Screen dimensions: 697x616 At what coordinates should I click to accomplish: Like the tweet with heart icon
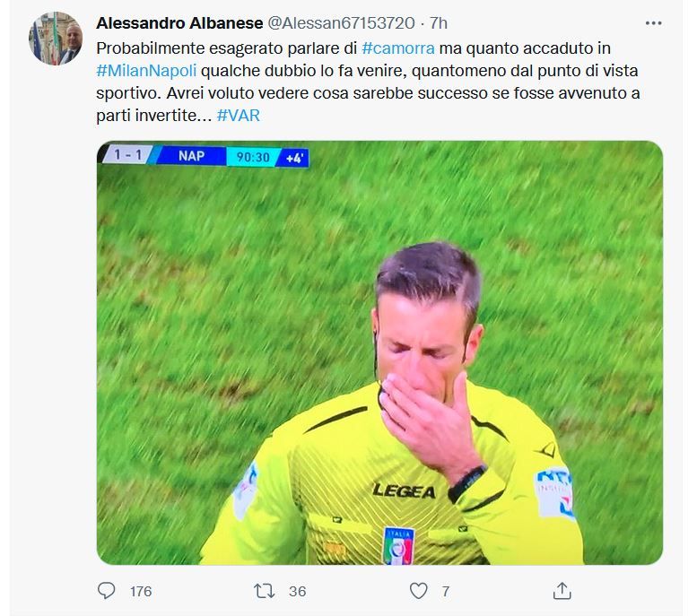pos(418,591)
